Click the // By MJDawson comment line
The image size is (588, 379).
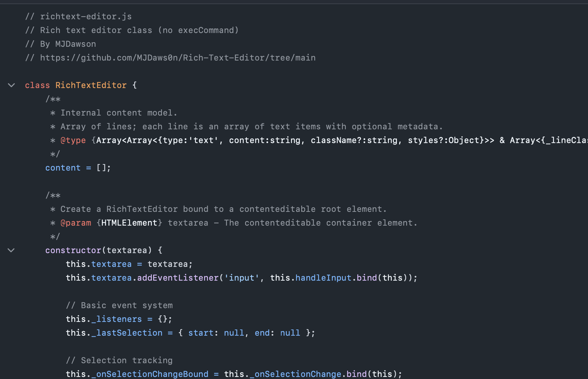tap(61, 44)
